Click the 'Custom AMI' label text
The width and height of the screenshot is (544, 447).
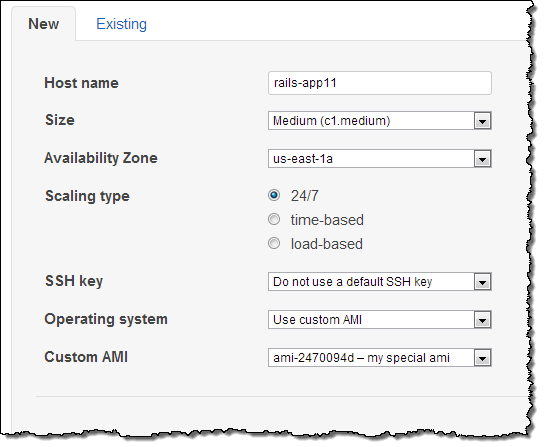86,357
